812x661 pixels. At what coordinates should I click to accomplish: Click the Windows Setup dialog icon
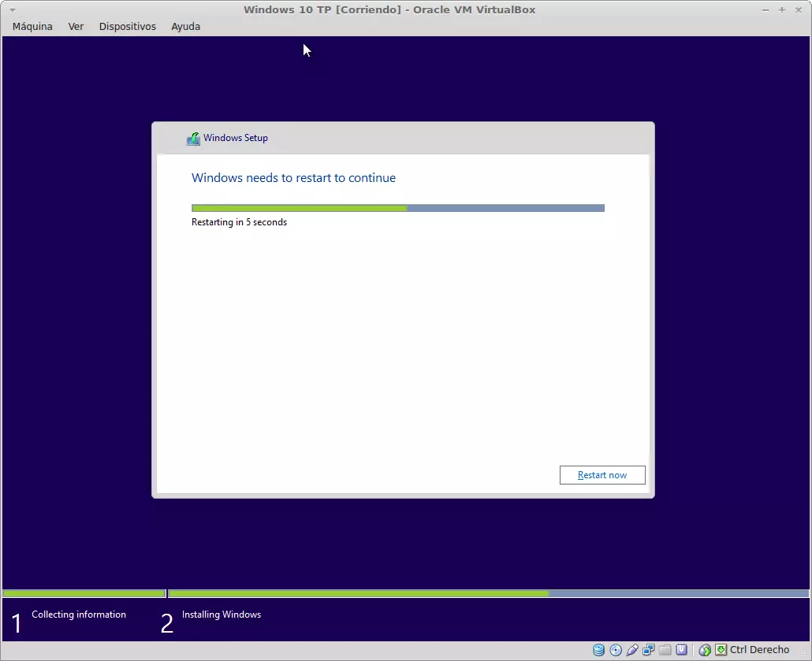pos(193,139)
